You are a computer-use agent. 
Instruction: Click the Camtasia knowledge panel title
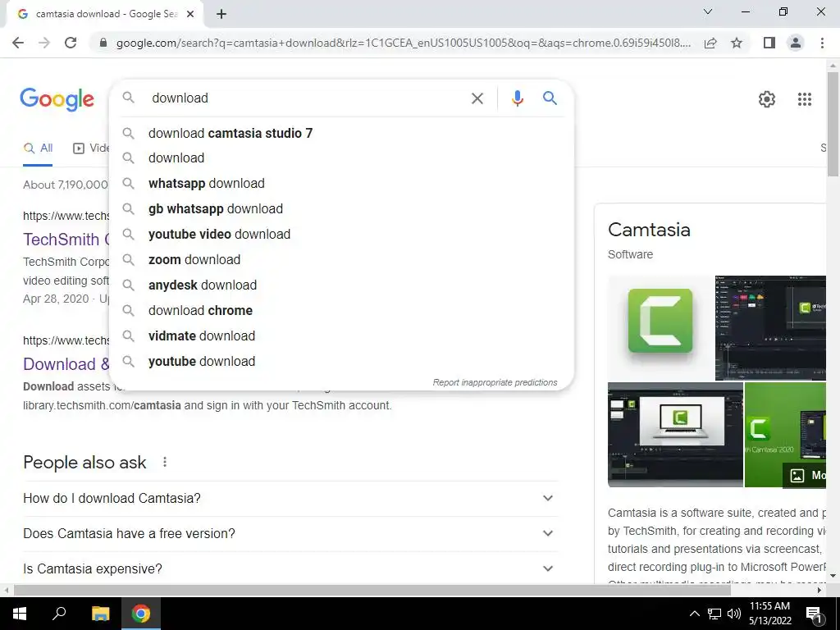point(649,230)
